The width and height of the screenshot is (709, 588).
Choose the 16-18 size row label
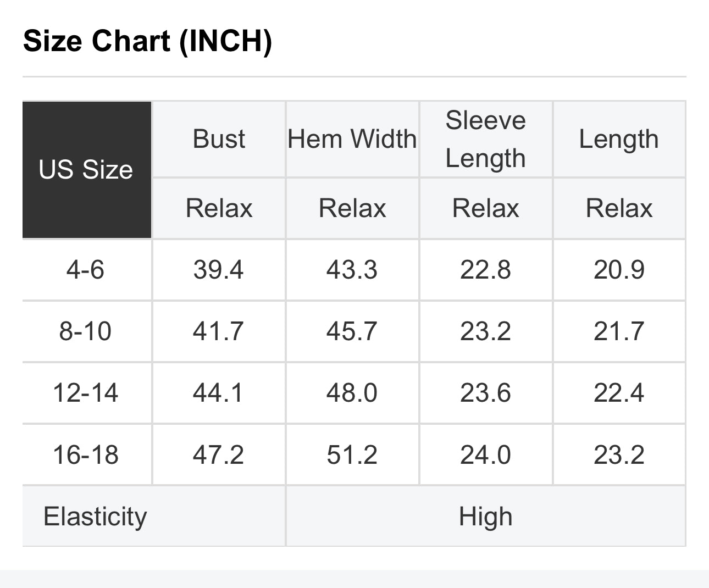(x=85, y=455)
